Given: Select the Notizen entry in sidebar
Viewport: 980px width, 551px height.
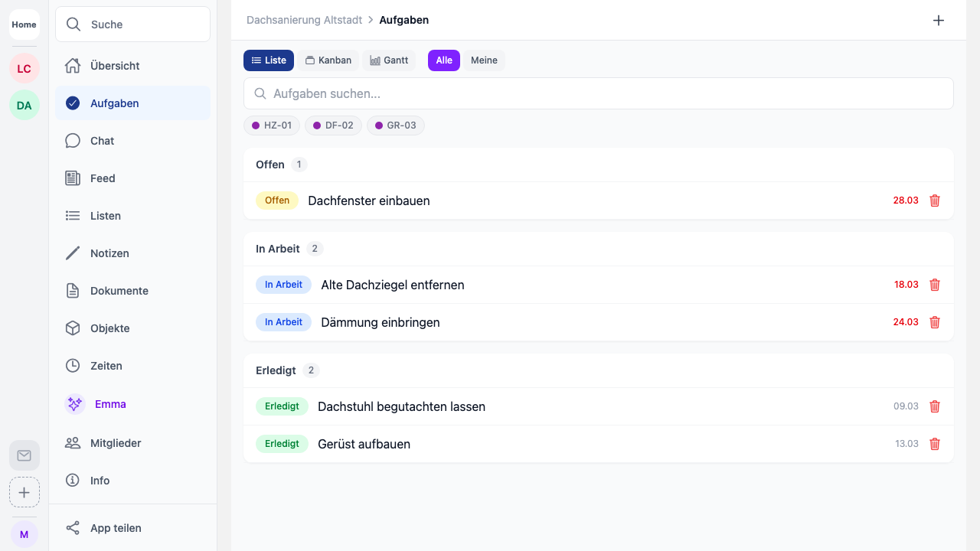Looking at the screenshot, I should [x=109, y=253].
